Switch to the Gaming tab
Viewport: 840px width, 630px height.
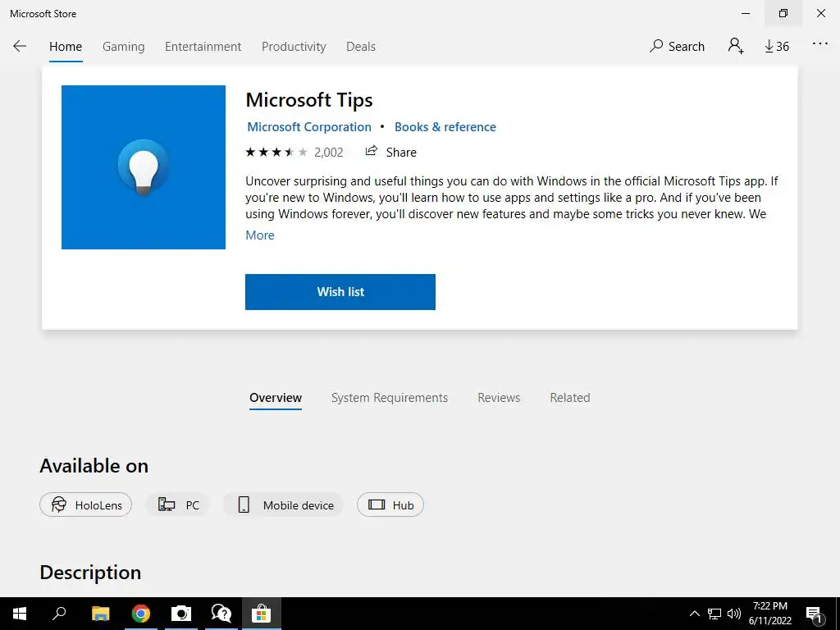pos(124,47)
